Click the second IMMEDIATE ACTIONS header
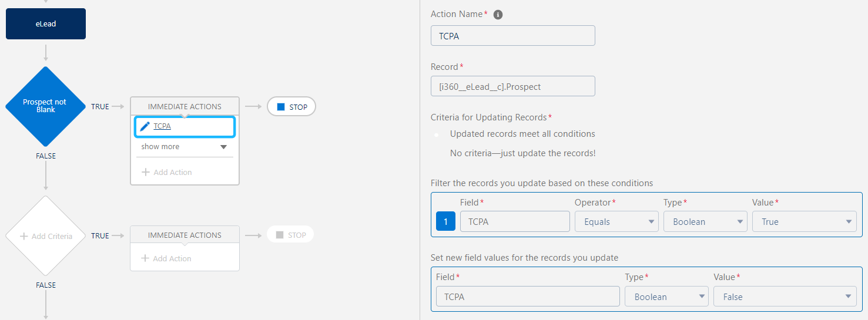Viewport: 868px width, 320px height. coord(185,235)
